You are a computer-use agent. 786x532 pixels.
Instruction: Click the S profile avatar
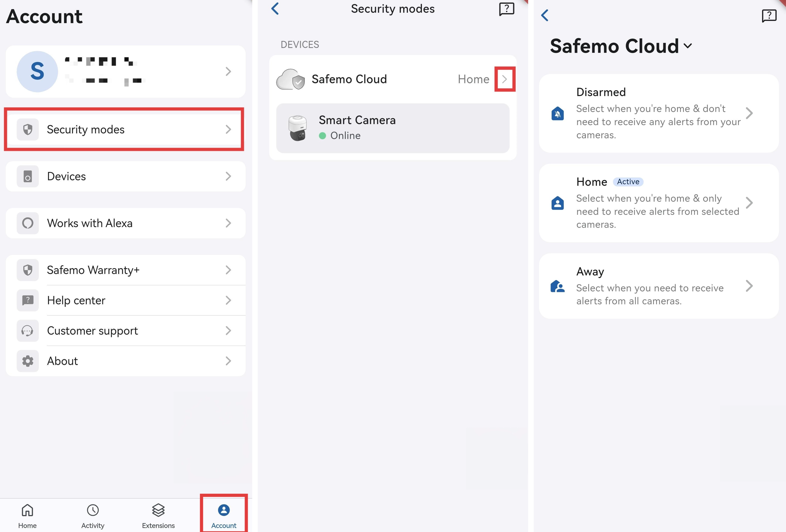[x=37, y=71]
